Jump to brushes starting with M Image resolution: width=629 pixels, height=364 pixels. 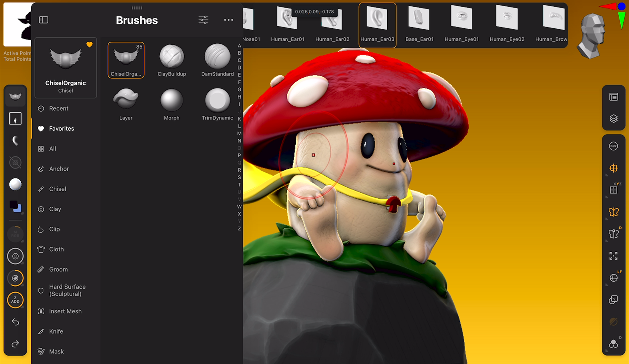click(x=239, y=134)
